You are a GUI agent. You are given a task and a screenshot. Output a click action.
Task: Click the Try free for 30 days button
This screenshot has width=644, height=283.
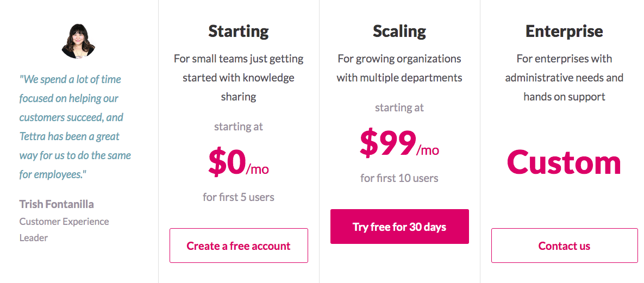click(399, 227)
